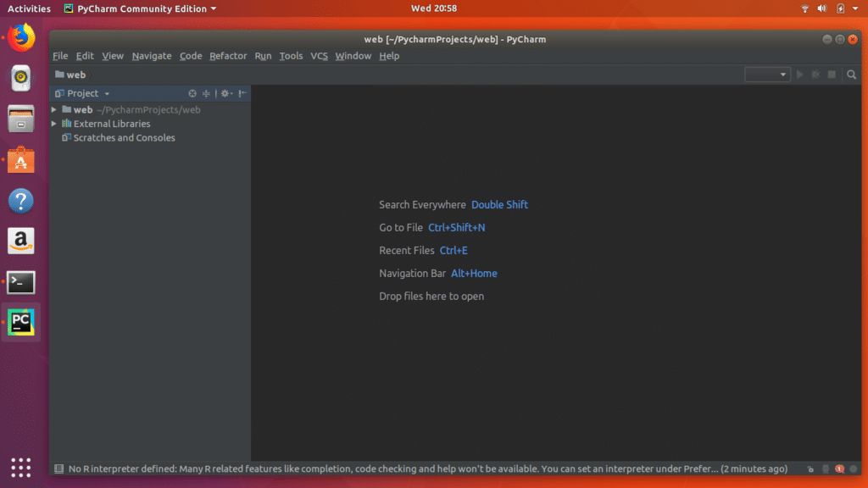This screenshot has height=488, width=868.
Task: Expand the External Libraries node
Action: point(53,123)
